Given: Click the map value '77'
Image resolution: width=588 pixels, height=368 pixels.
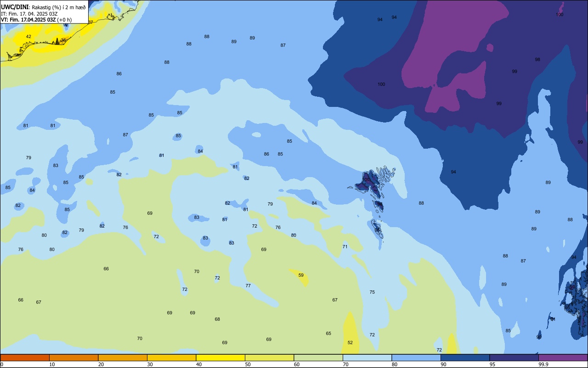Looking at the screenshot, I should [x=248, y=286].
